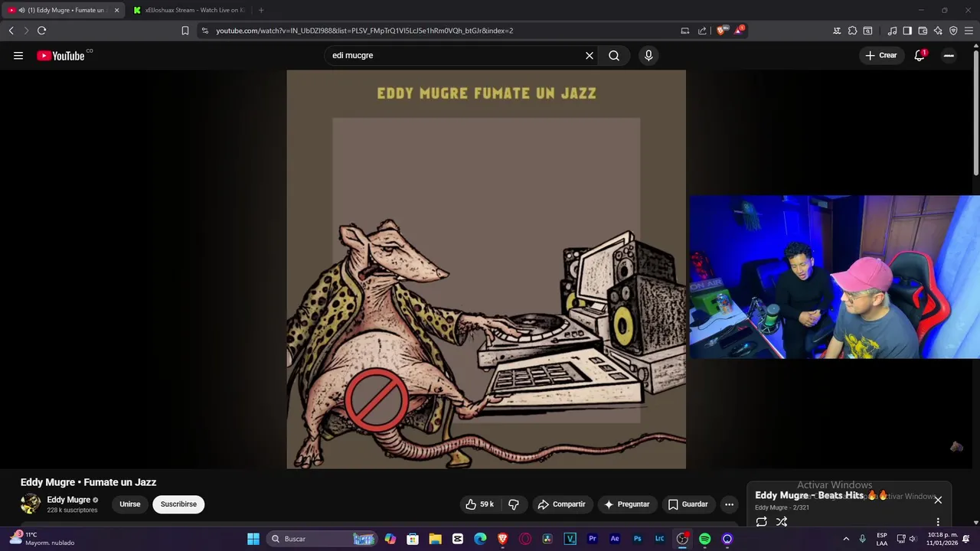The width and height of the screenshot is (980, 551).
Task: Open YouTube notifications bell
Action: tap(920, 55)
